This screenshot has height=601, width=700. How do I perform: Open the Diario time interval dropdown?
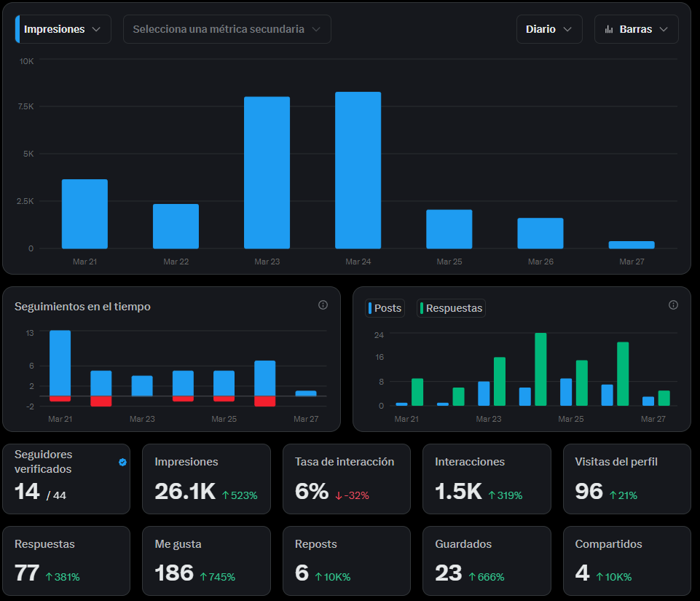[x=549, y=28]
